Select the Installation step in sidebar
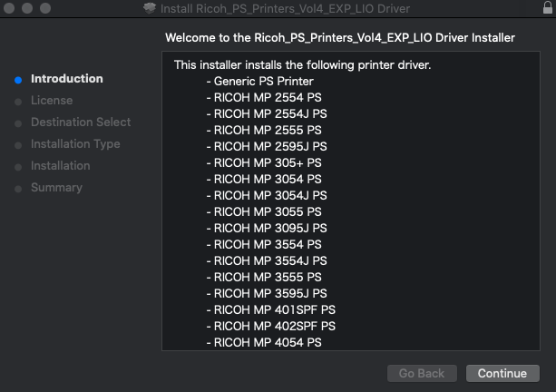This screenshot has height=392, width=556. click(x=60, y=166)
